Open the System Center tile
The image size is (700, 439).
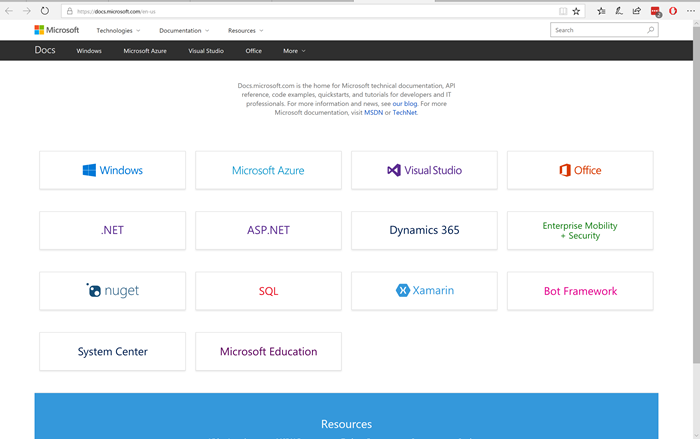coord(112,351)
